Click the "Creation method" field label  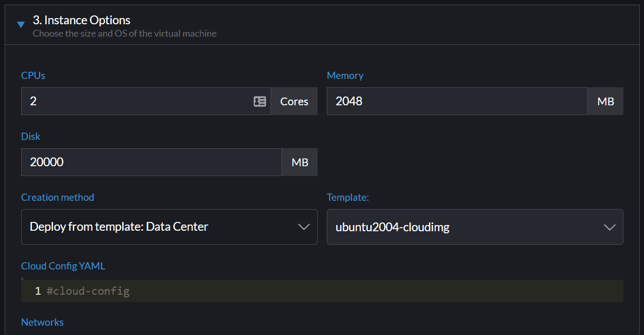coord(57,197)
